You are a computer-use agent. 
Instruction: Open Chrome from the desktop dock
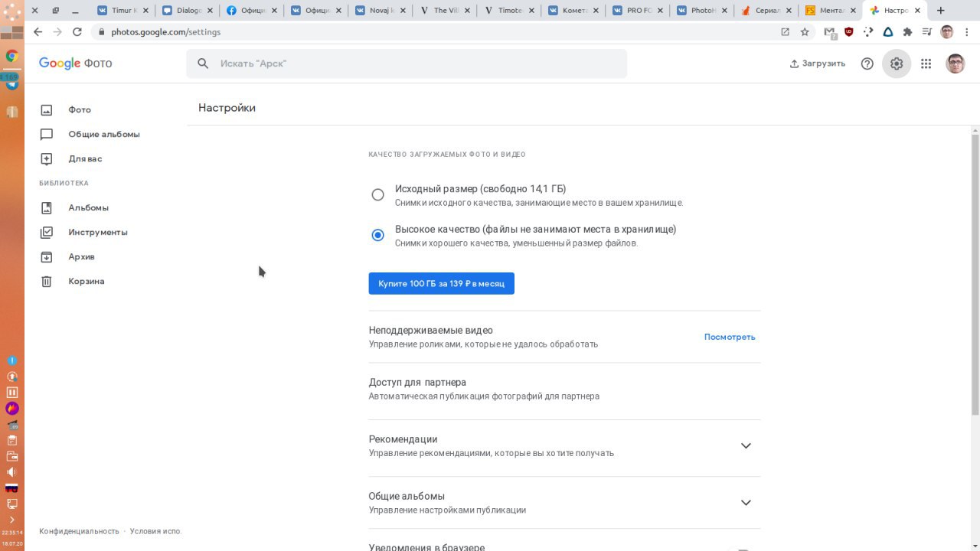(x=11, y=56)
